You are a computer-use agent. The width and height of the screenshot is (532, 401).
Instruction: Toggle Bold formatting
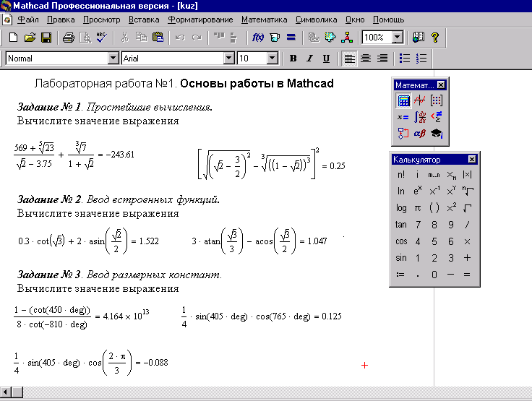coord(293,59)
